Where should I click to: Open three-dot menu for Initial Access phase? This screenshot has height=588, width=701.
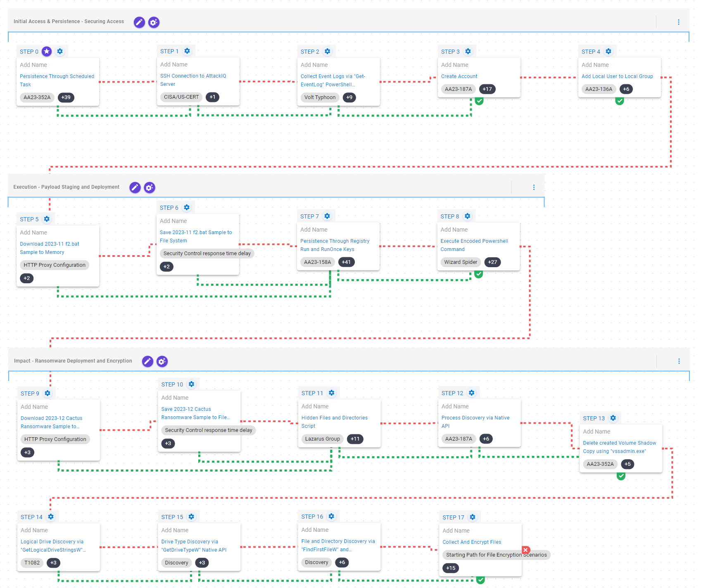[678, 22]
